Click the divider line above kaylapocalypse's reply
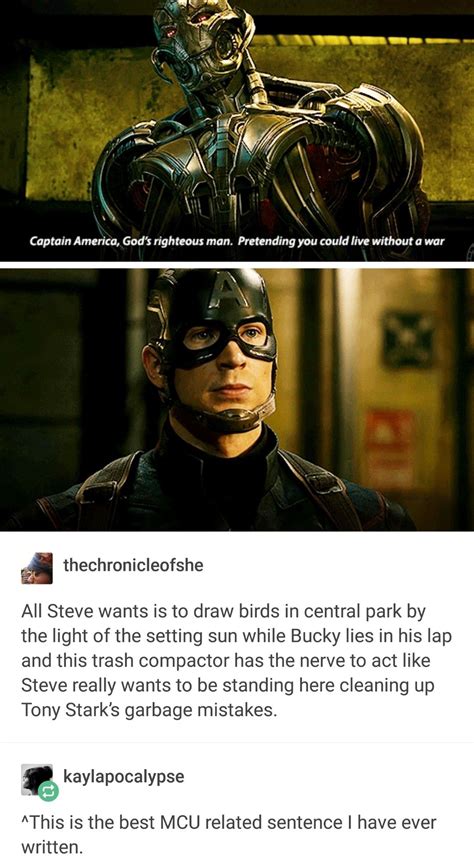This screenshot has width=474, height=867. click(237, 742)
